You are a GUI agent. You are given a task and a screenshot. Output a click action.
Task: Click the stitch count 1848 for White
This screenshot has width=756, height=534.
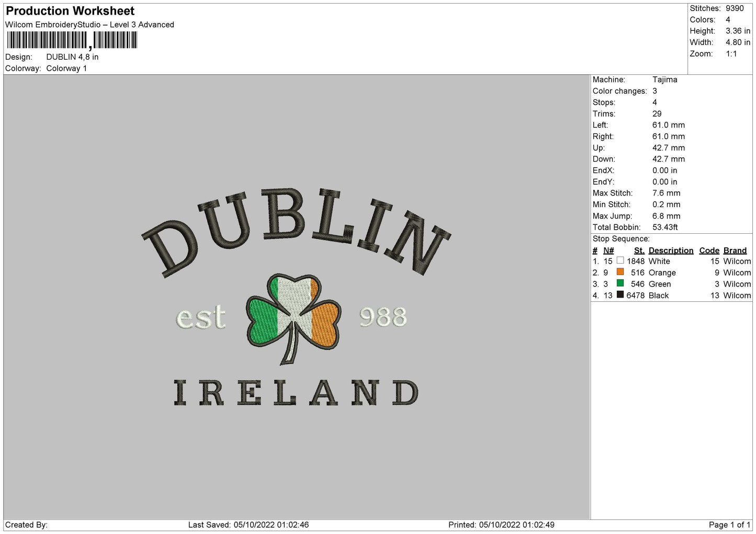[x=636, y=262]
